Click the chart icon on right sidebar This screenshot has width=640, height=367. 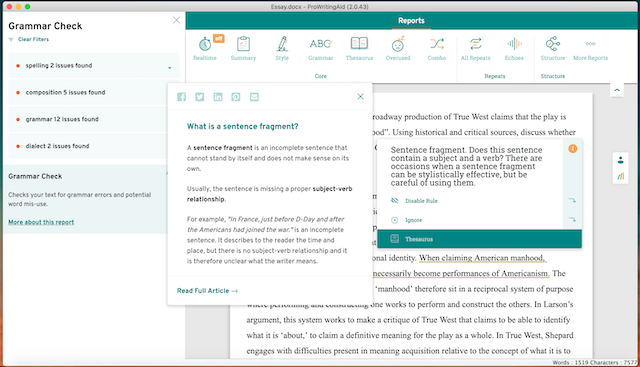pos(620,176)
